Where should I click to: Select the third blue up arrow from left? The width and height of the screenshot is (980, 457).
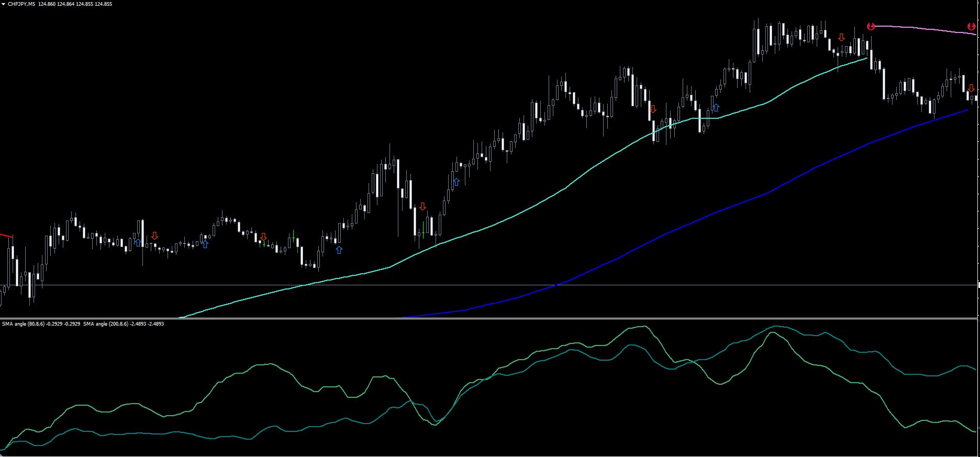pyautogui.click(x=339, y=250)
